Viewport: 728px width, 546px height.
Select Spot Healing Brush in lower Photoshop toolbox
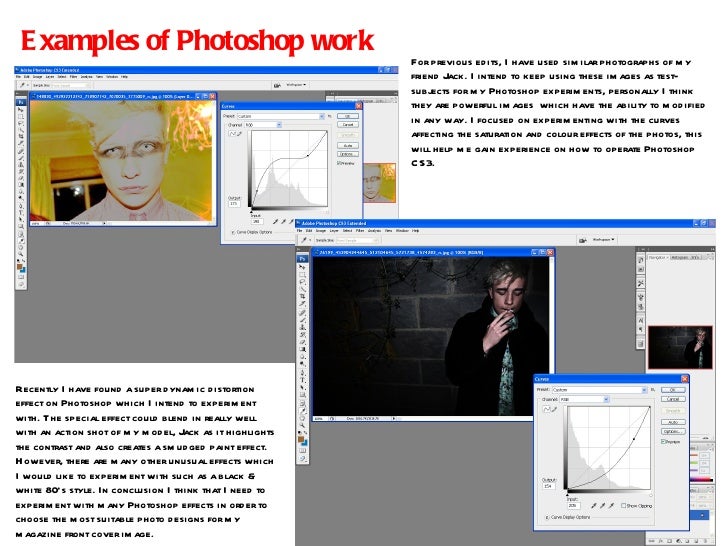click(x=303, y=312)
